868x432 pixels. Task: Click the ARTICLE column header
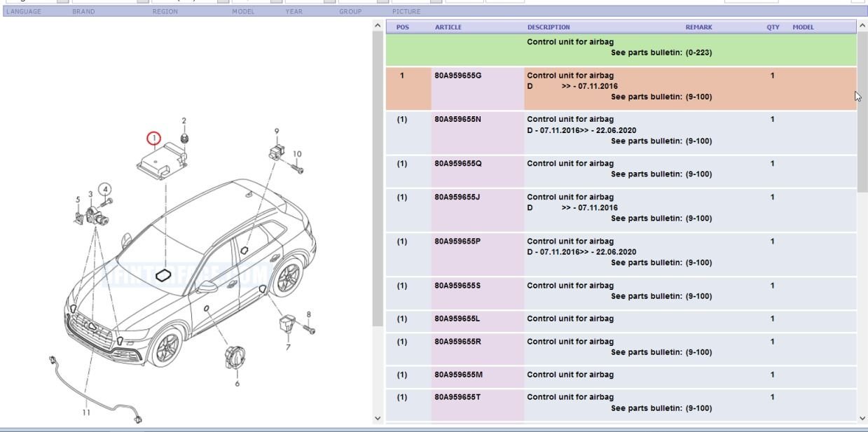[447, 27]
